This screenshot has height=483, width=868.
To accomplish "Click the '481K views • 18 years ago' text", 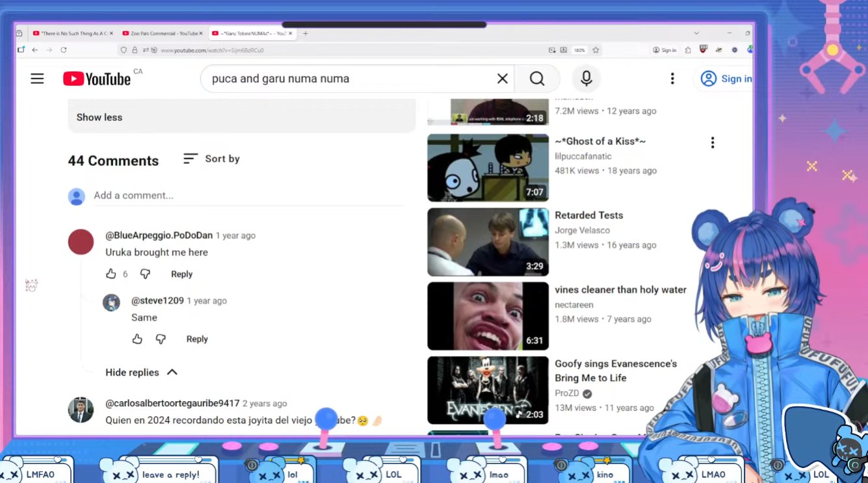I will tap(606, 171).
